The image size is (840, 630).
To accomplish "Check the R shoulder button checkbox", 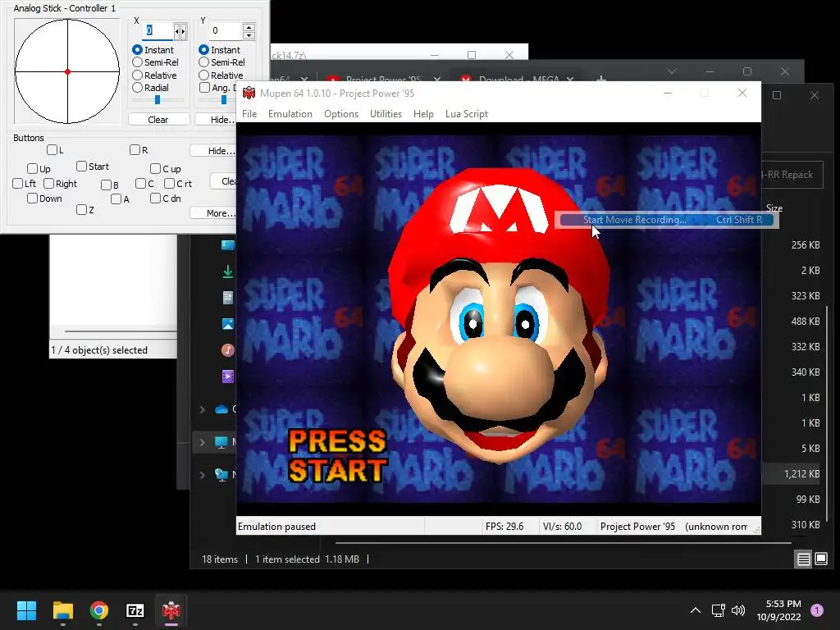I will tap(135, 149).
